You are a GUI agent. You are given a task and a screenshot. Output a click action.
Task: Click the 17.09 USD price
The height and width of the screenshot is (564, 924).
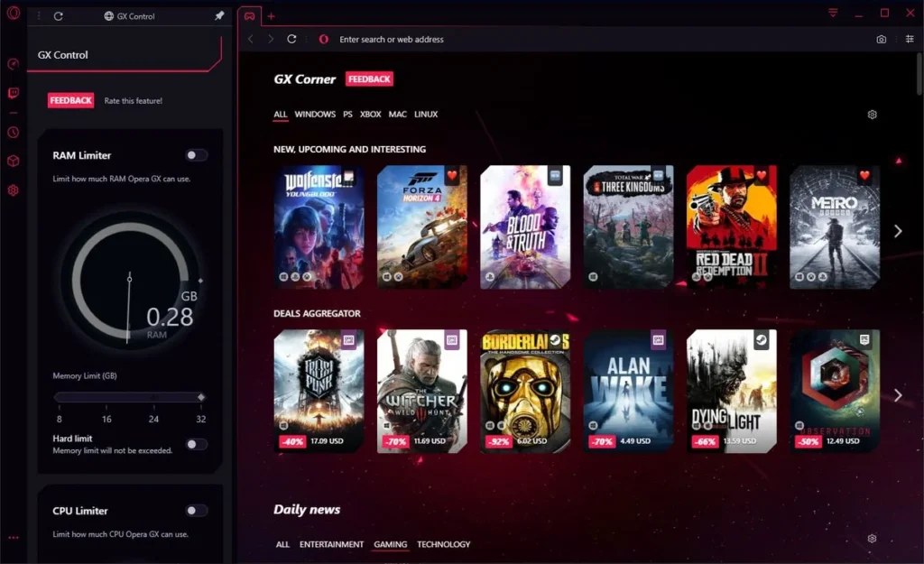point(327,441)
